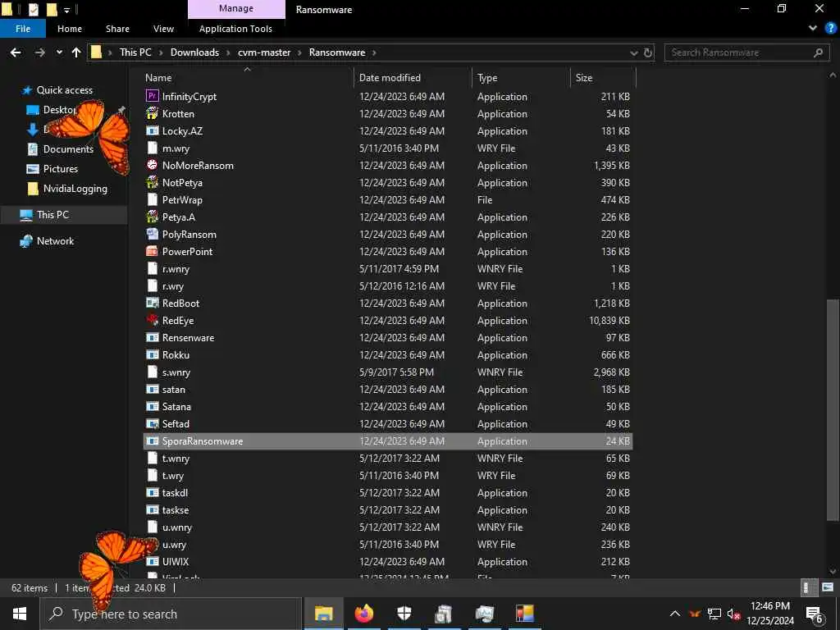Select the Krotten file icon

click(152, 113)
